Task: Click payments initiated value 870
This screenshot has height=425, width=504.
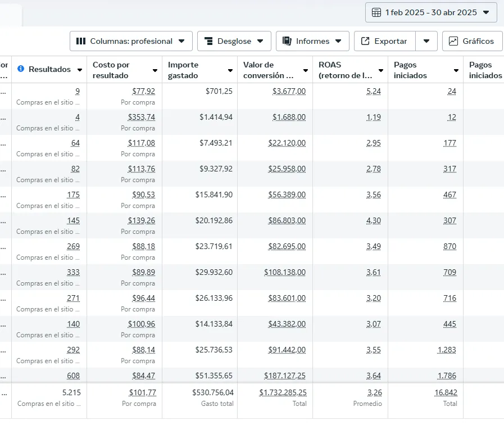Action: pos(449,247)
